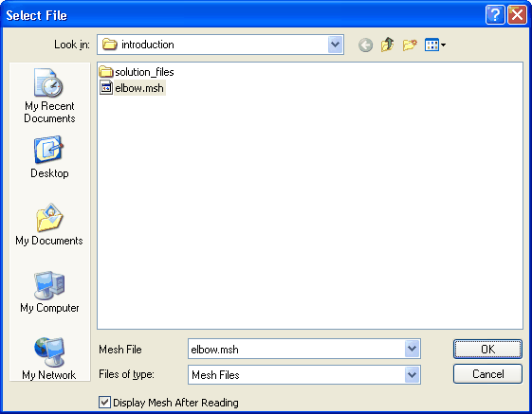The height and width of the screenshot is (414, 532).
Task: Click inside the Mesh File text field
Action: click(297, 349)
